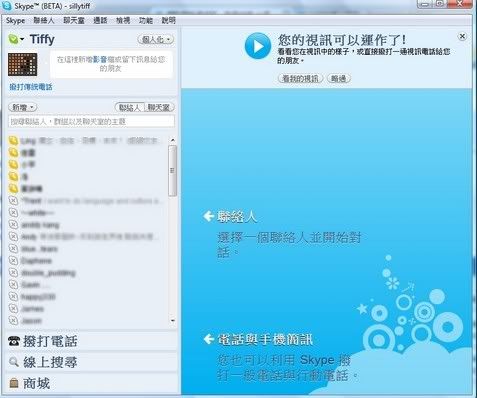Screen dimensions: 477x398
Task: Dismiss the video notification with the X
Action: [x=462, y=36]
